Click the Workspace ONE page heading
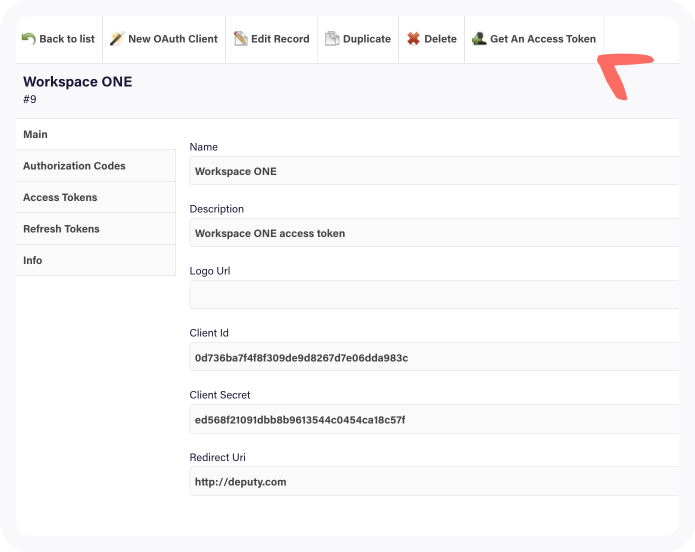 pyautogui.click(x=78, y=82)
